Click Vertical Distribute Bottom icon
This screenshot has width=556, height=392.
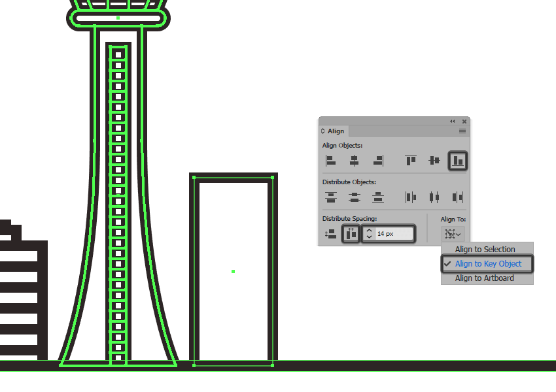tap(378, 197)
